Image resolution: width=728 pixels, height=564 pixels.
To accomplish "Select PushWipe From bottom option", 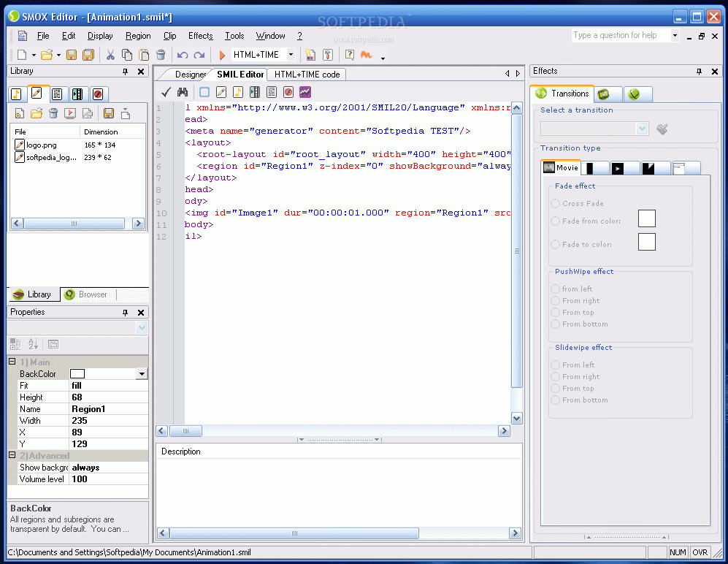I will (x=555, y=324).
